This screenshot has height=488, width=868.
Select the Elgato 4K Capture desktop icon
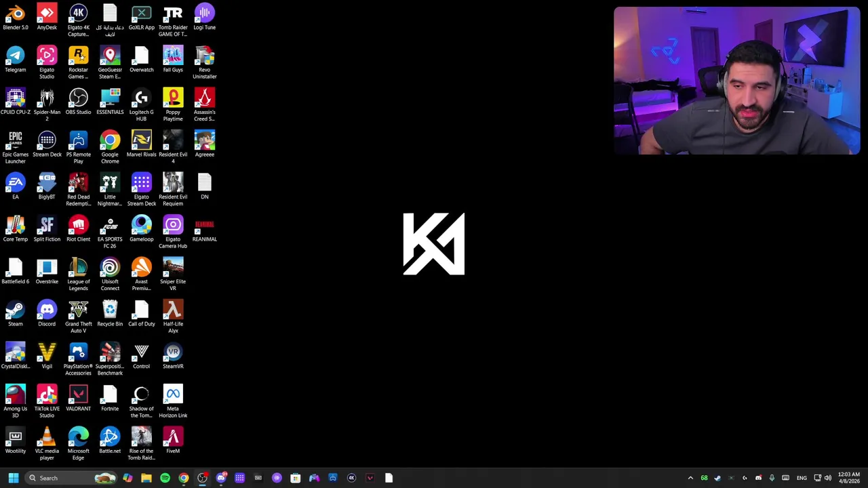click(79, 21)
